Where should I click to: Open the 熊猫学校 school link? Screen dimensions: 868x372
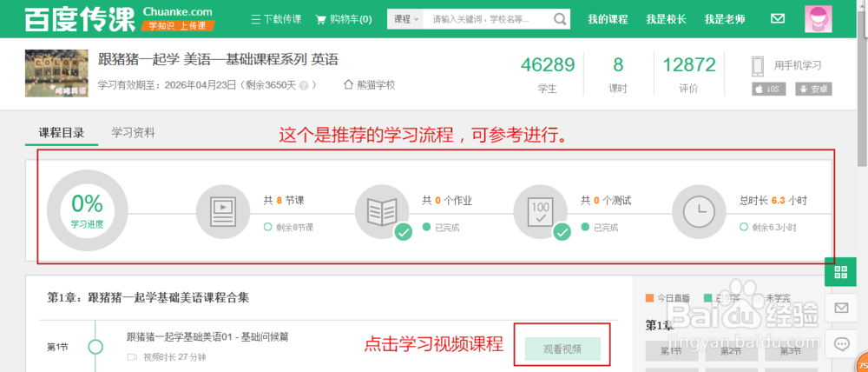click(376, 85)
